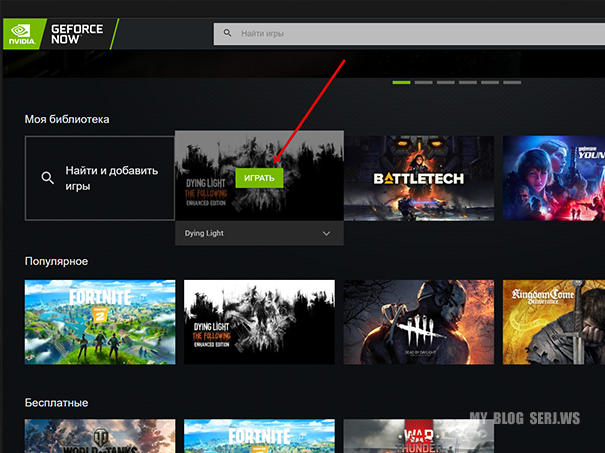Click the magnifier icon in the top search bar

[x=228, y=34]
